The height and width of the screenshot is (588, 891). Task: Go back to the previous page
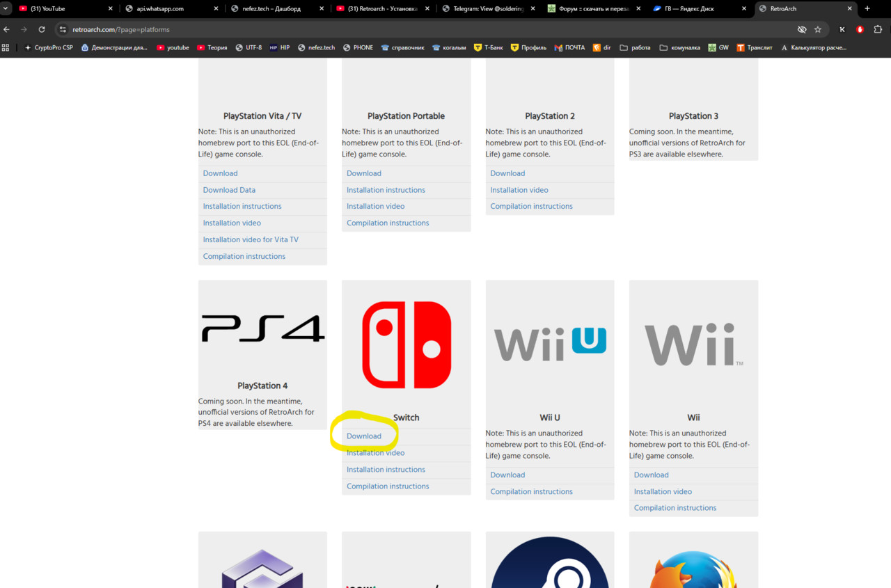pos(7,30)
